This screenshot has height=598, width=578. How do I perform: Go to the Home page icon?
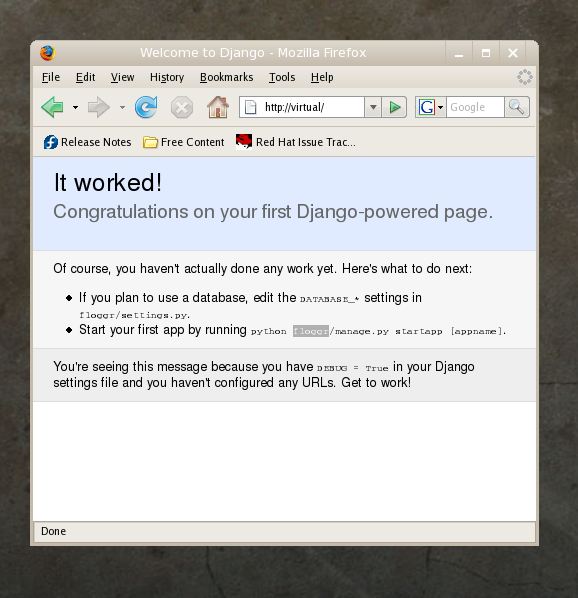coord(218,107)
